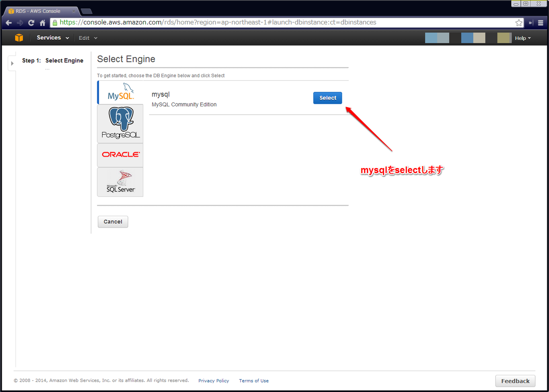Reload the page with the refresh icon
The width and height of the screenshot is (549, 392).
tap(31, 23)
